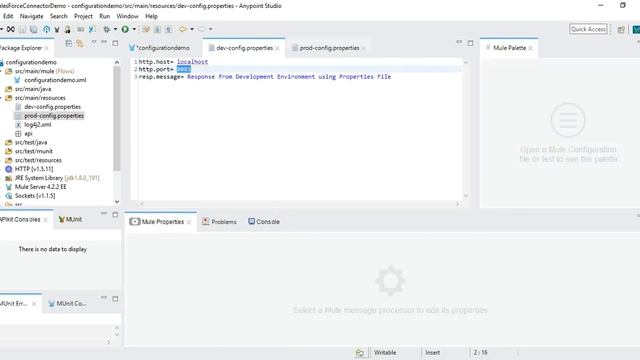640x360 pixels.
Task: Close the Mule Properties view tab
Action: point(189,222)
